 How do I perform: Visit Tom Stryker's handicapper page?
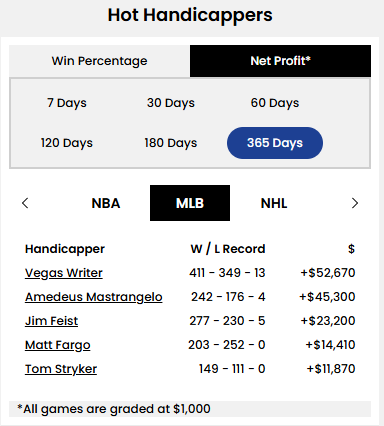61,369
